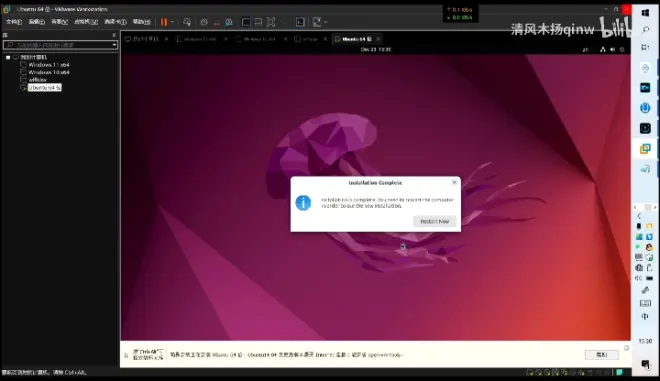
Task: Open the touch keyboard tray icon
Action: click(645, 303)
